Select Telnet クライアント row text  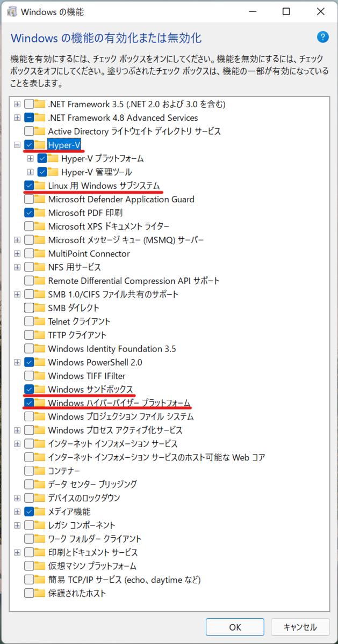79,321
